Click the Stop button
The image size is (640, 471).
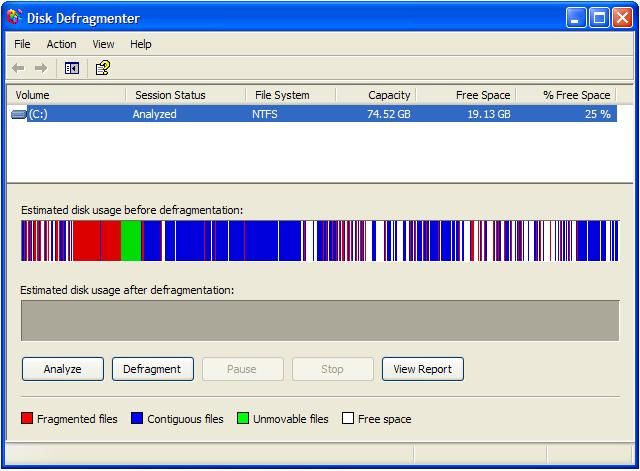pyautogui.click(x=333, y=369)
